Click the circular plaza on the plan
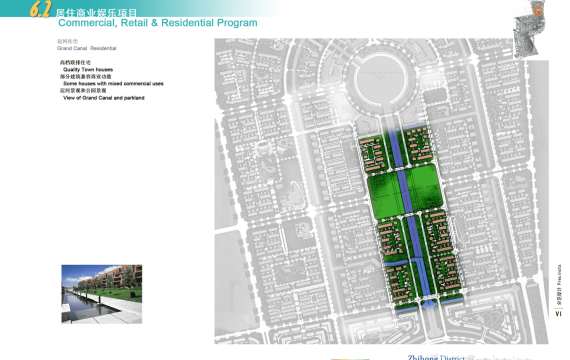 (x=381, y=81)
